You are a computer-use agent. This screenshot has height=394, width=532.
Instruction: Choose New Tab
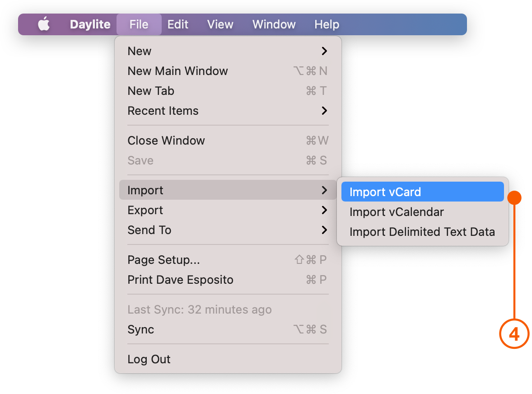pos(228,91)
